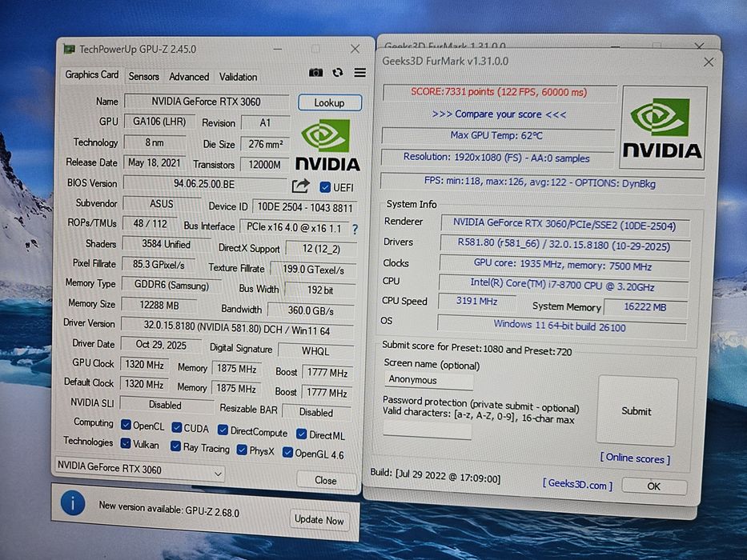Click the BIOS export share icon

click(x=300, y=186)
